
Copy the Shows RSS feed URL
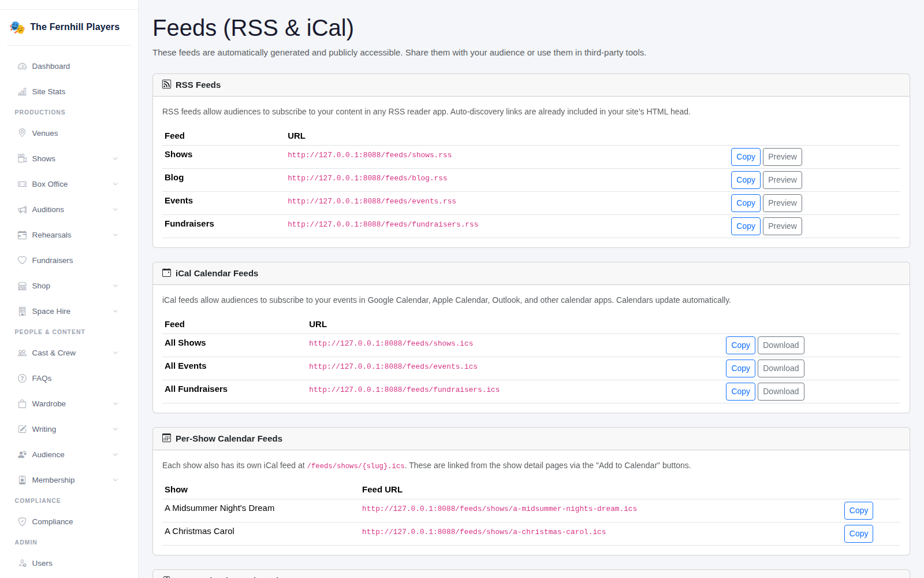point(746,157)
